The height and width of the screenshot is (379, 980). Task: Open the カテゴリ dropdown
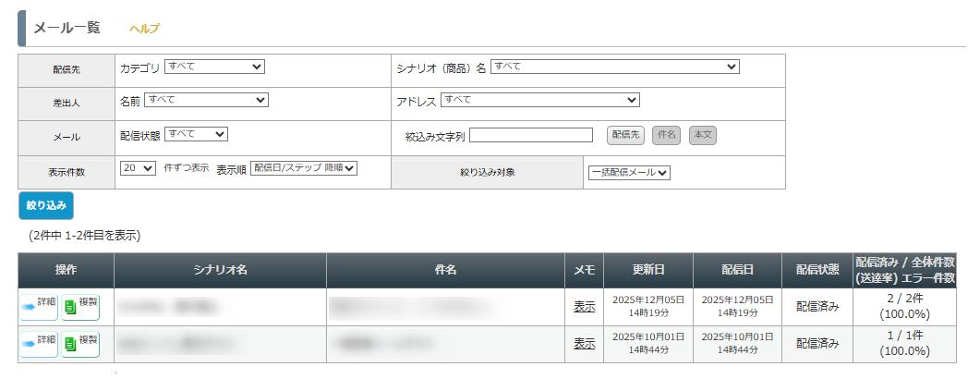coord(214,67)
